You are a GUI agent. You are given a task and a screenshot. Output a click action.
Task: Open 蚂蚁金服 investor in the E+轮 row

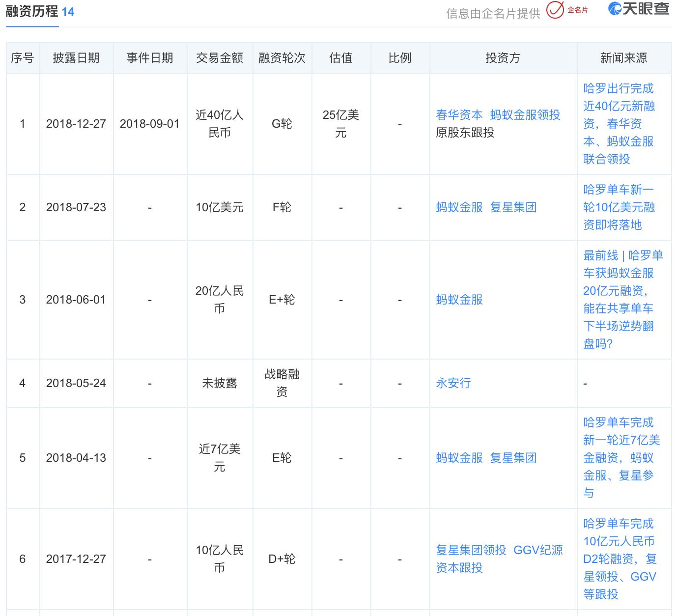[459, 300]
